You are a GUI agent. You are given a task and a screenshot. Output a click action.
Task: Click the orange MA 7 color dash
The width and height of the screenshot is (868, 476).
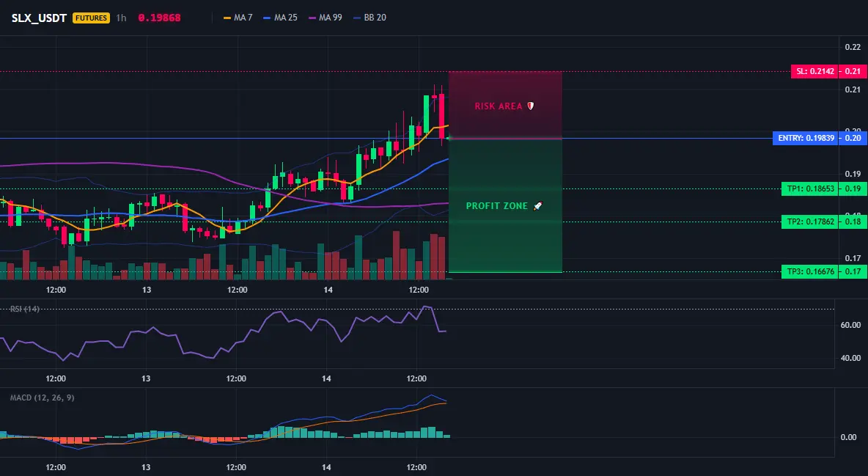[227, 18]
